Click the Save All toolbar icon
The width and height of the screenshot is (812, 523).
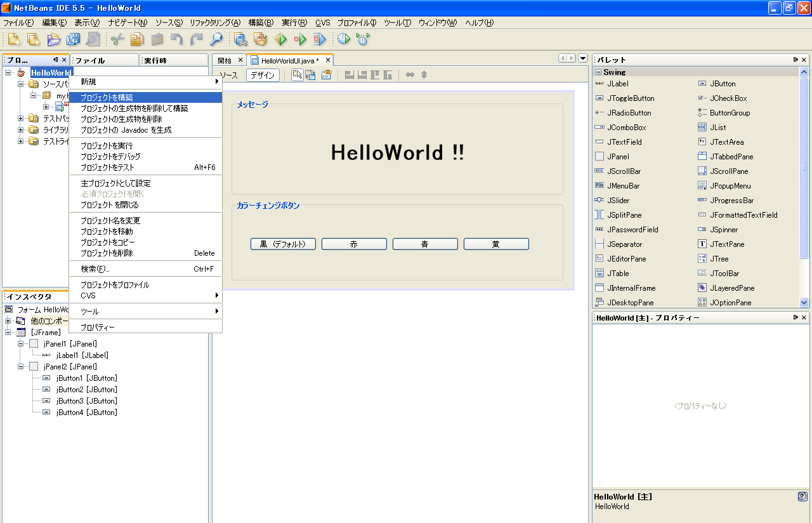[x=74, y=39]
